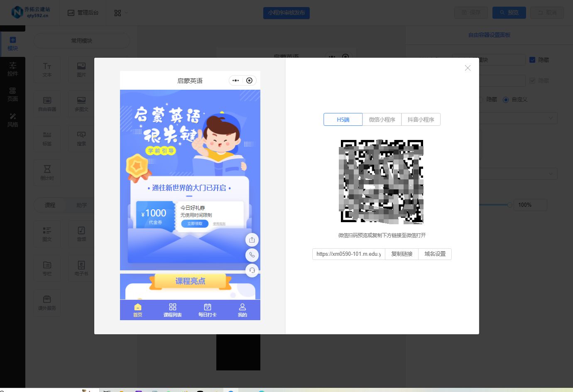Close the preview dialog
Image resolution: width=573 pixels, height=392 pixels.
468,68
